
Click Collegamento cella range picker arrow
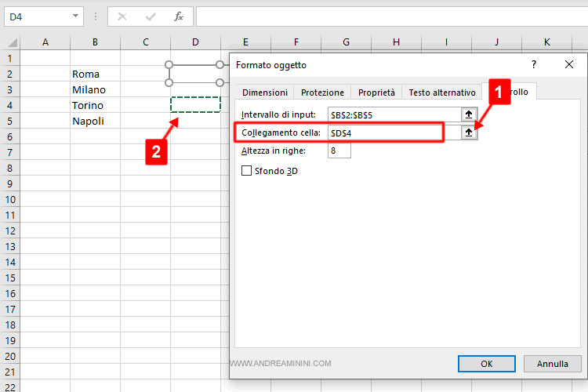coord(469,132)
